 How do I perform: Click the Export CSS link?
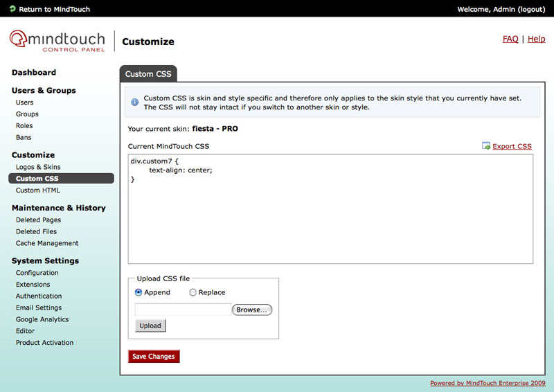pyautogui.click(x=512, y=146)
